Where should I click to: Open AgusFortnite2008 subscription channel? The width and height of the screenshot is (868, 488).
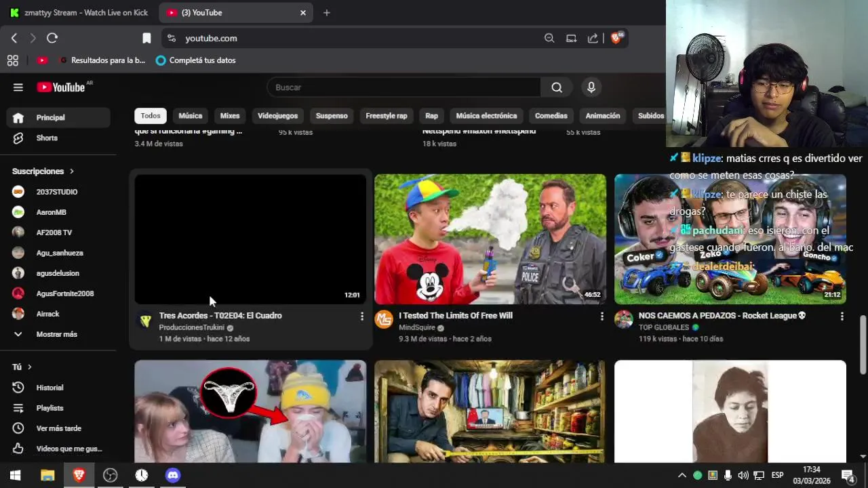pos(58,293)
